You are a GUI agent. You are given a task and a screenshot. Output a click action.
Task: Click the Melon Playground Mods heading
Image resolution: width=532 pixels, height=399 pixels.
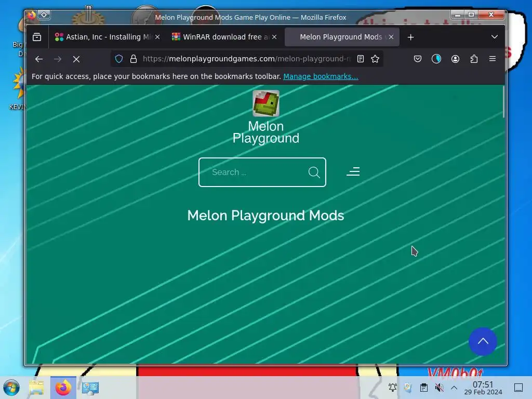point(265,216)
